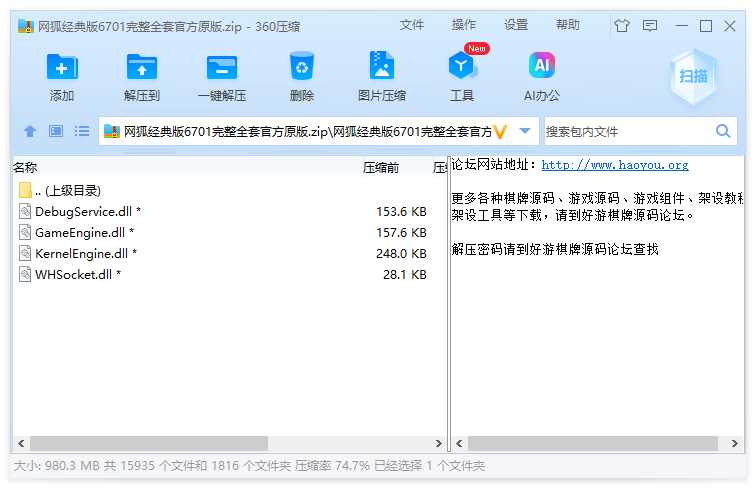
Task: Expand the address path dropdown arrow
Action: point(525,131)
